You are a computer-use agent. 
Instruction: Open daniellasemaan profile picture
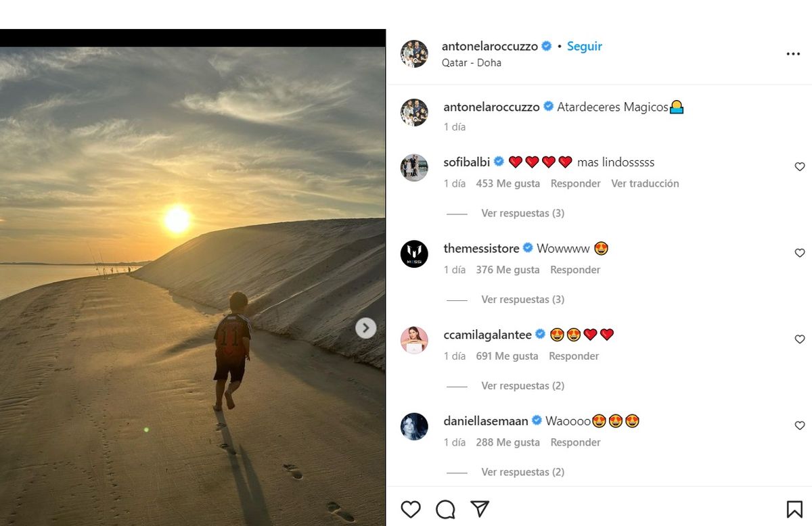coord(414,427)
